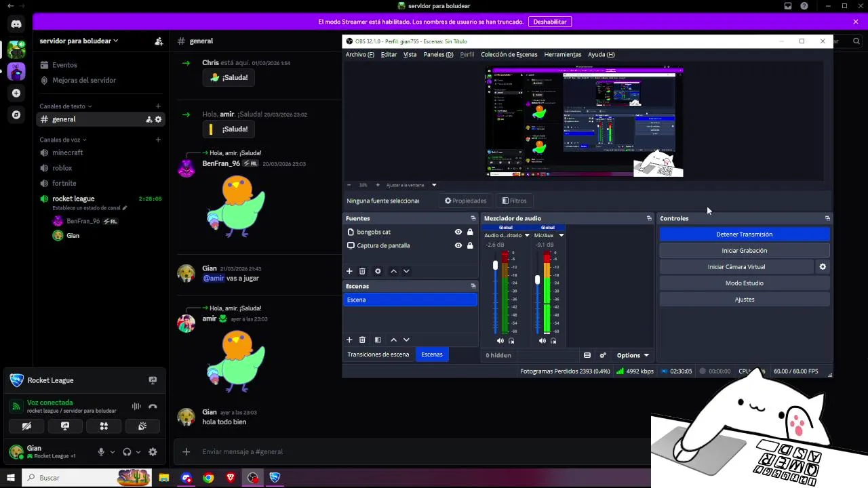Toggle monitoring for desktop audio channel
The image size is (868, 488).
512,341
